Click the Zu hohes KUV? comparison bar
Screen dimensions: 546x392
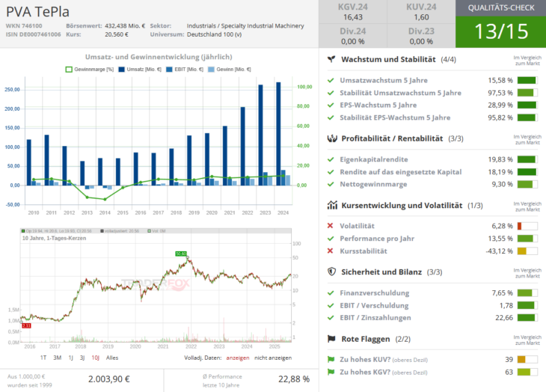pyautogui.click(x=527, y=359)
